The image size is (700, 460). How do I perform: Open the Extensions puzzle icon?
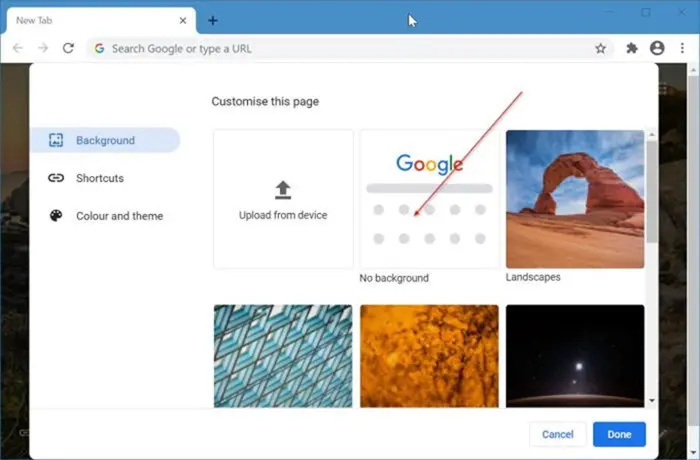click(632, 48)
